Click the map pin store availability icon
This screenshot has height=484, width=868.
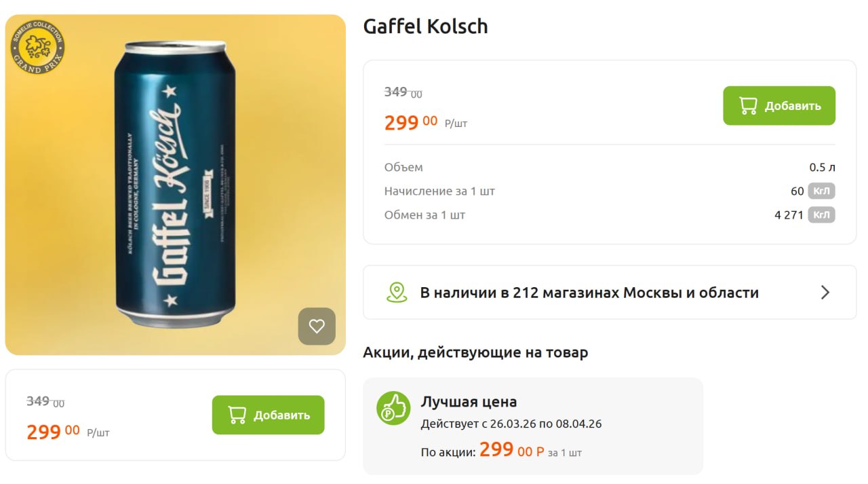(x=397, y=293)
